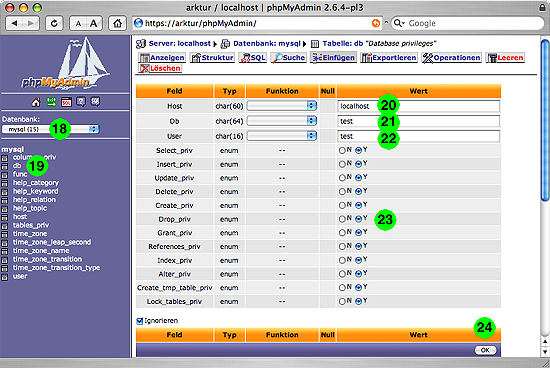Focus the browser address bar URL
This screenshot has height=368, width=550.
[x=256, y=23]
